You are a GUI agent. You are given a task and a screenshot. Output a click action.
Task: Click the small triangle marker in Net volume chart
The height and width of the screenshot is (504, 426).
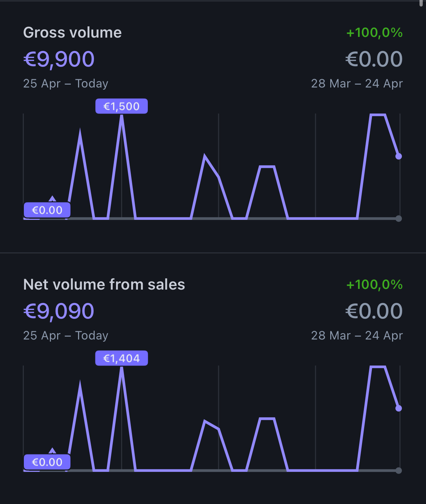52,450
